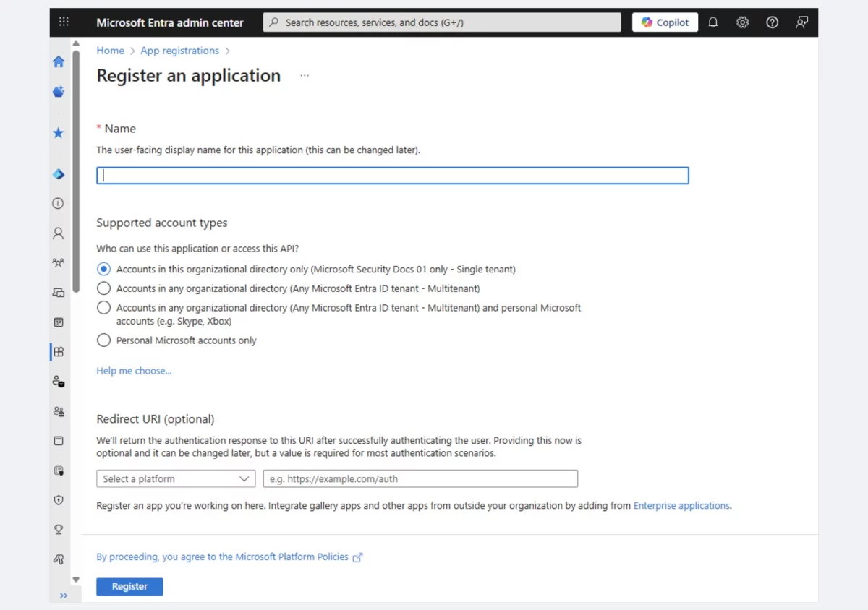The height and width of the screenshot is (610, 868).
Task: Select Multitenant and personal accounts option
Action: pyautogui.click(x=103, y=308)
